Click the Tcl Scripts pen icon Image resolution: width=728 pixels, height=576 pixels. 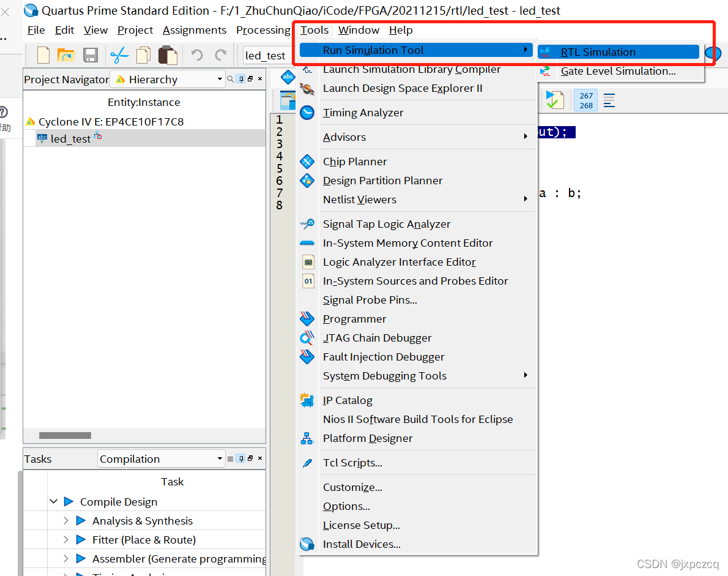click(x=307, y=463)
